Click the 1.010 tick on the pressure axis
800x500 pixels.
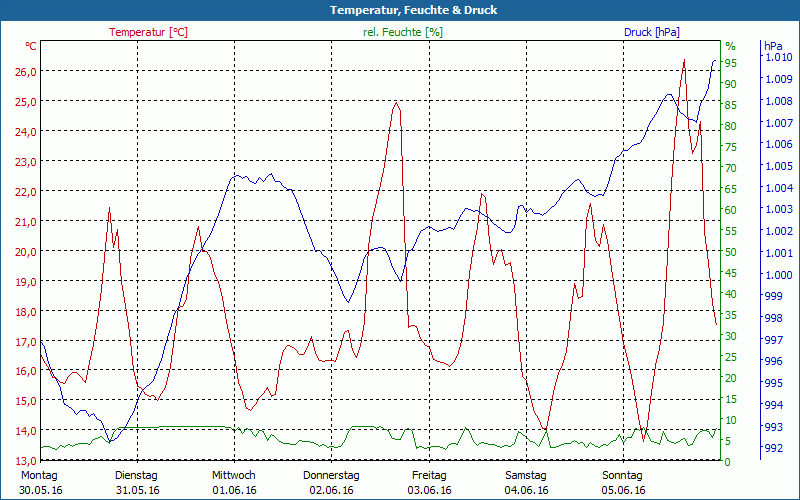[777, 57]
